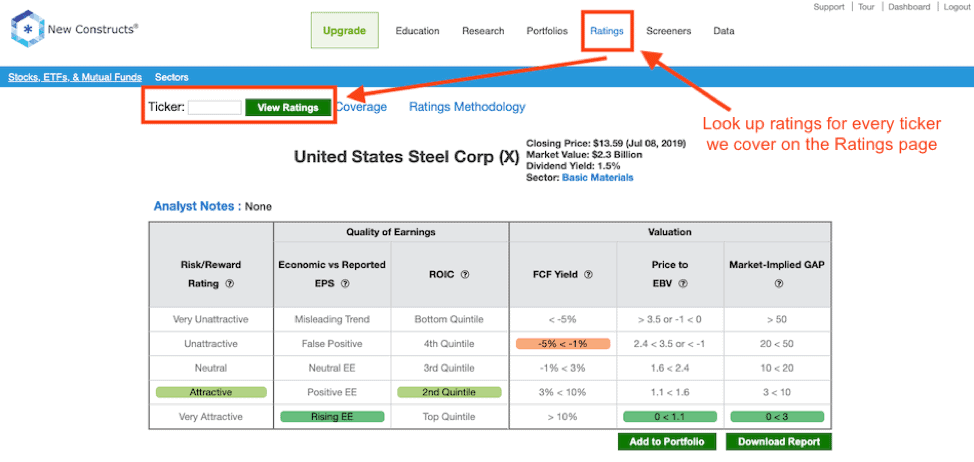Click the United States Steel Corp title
The height and width of the screenshot is (462, 974).
click(x=406, y=156)
